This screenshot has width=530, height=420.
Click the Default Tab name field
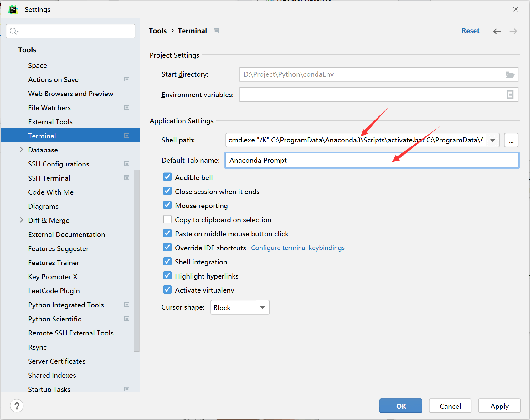[372, 160]
